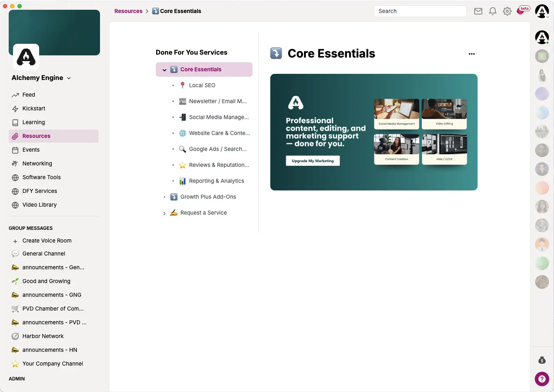Screen dimensions: 554x392
Task: Open the Events sidebar item
Action: [31, 150]
